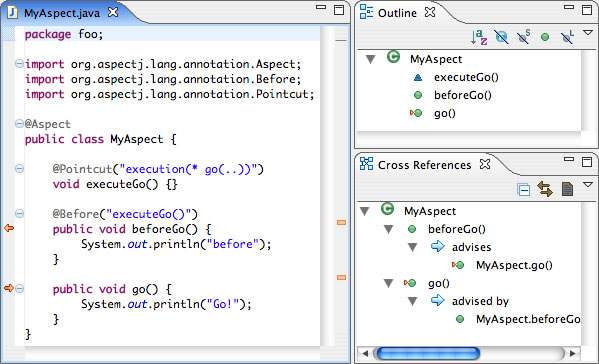Toggle Hide Static Members in Outline
This screenshot has height=364, width=599.
coord(523,37)
